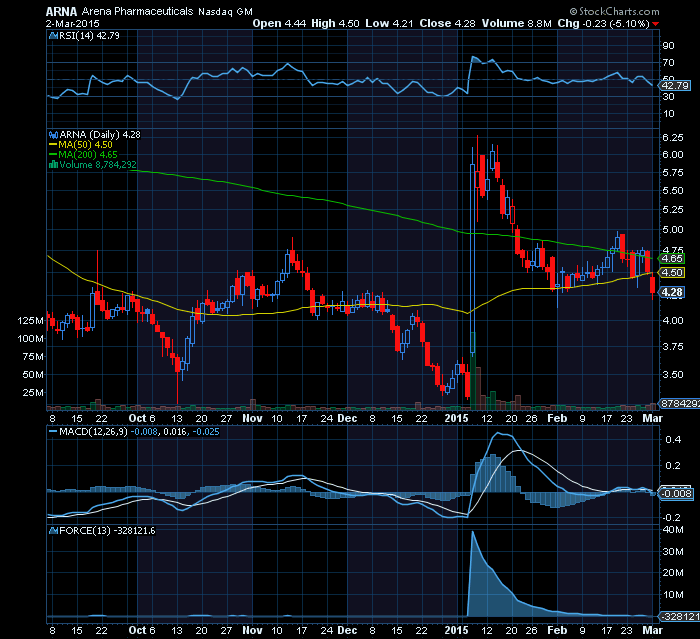Click the Nov label on main chart date axis
The width and height of the screenshot is (700, 639).
tap(252, 418)
